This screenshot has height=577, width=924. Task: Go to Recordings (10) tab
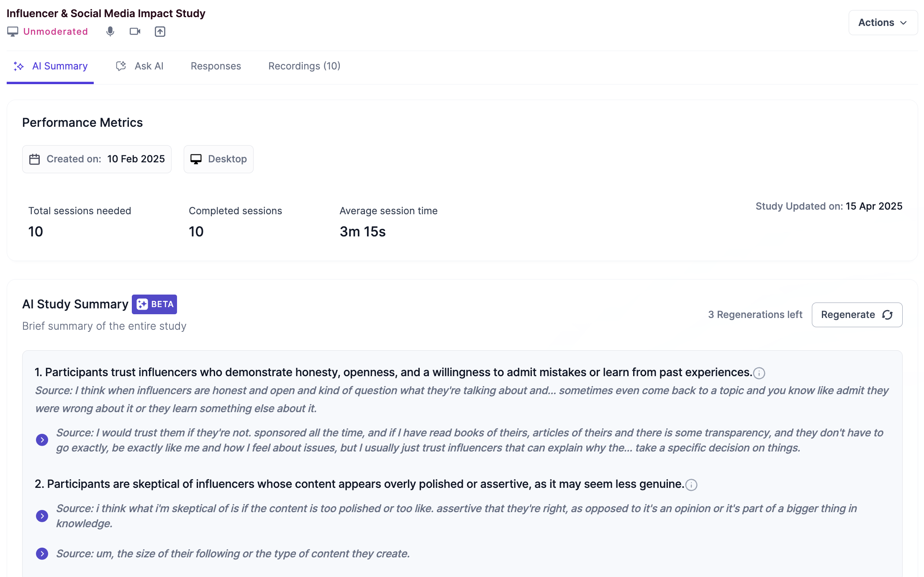click(304, 66)
